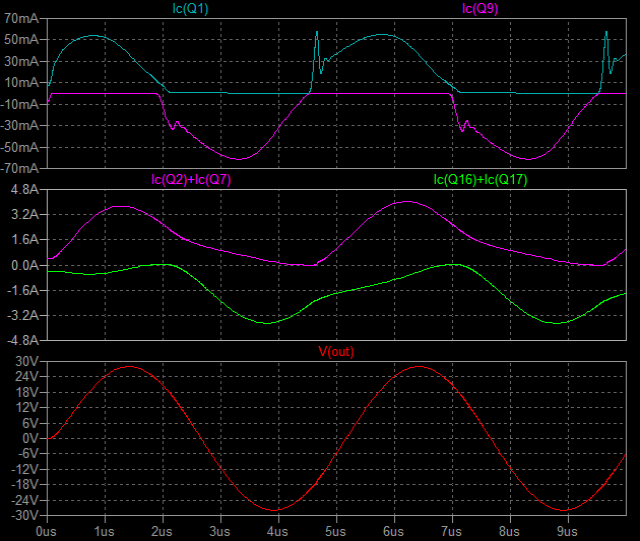Select the 3us time axis label

point(219,531)
